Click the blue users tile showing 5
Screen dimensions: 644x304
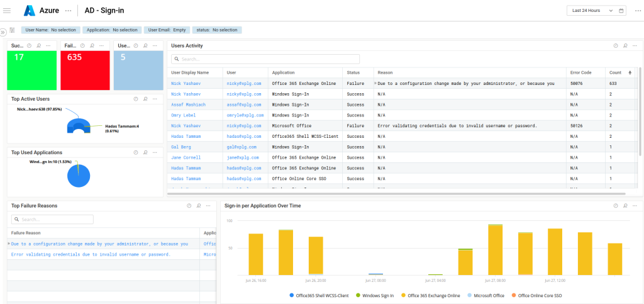tap(138, 70)
